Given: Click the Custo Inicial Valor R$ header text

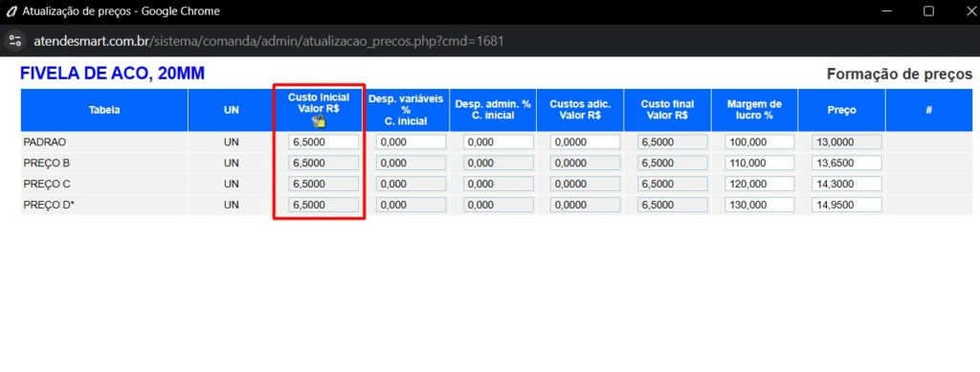Looking at the screenshot, I should pyautogui.click(x=319, y=102).
